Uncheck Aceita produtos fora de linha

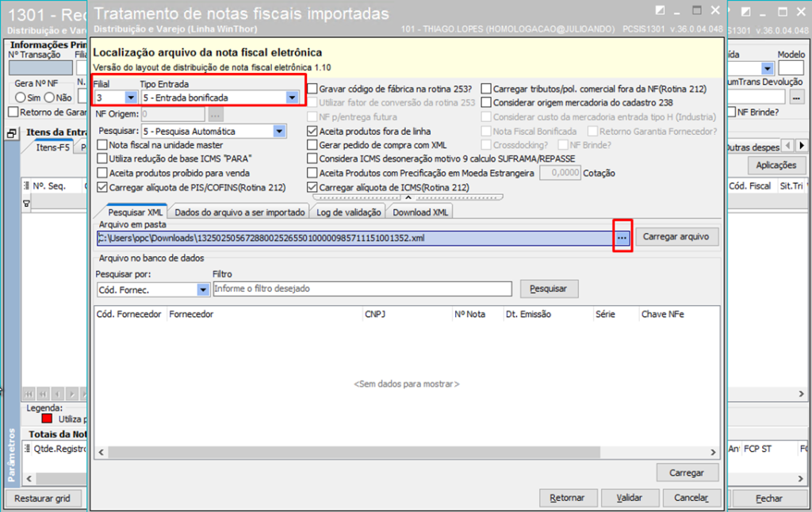pos(312,132)
